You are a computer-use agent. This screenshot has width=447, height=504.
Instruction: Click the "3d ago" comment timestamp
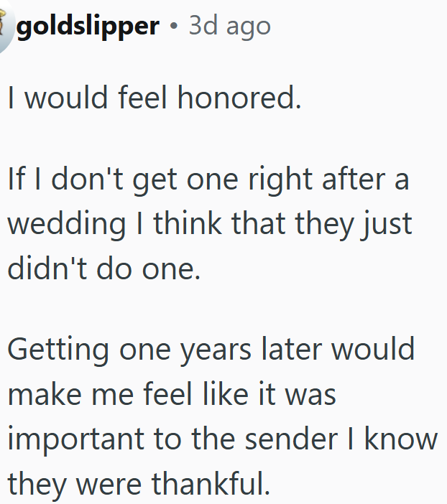pos(230,27)
